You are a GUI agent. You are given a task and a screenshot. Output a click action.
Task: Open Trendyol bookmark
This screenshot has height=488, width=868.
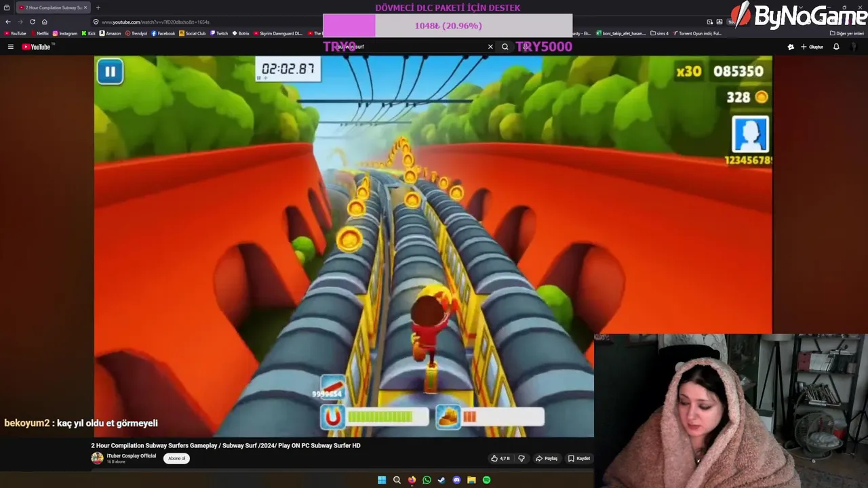136,33
